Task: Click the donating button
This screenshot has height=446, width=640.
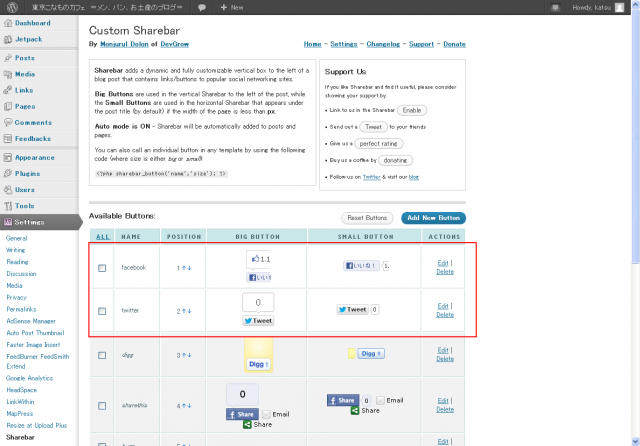Action: 396,160
